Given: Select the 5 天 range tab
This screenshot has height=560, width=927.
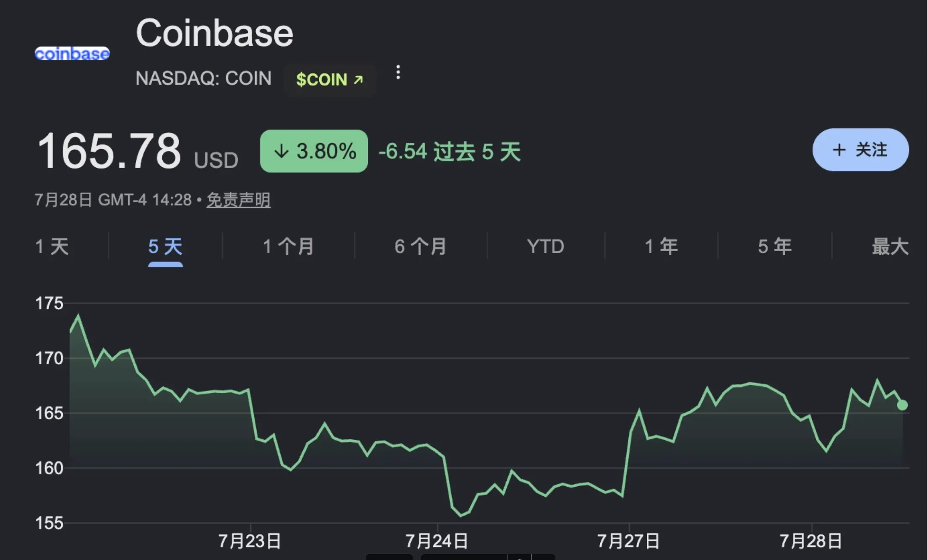Looking at the screenshot, I should (x=165, y=246).
